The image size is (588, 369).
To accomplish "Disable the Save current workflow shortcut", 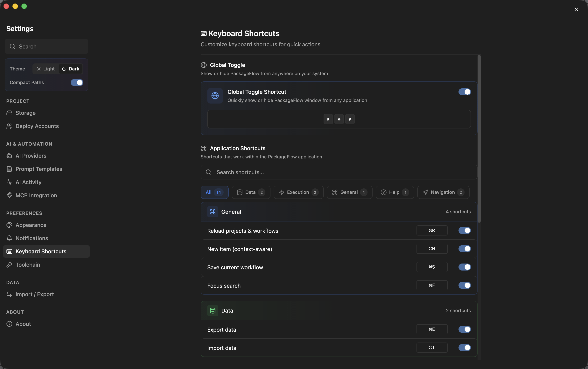I will (464, 267).
